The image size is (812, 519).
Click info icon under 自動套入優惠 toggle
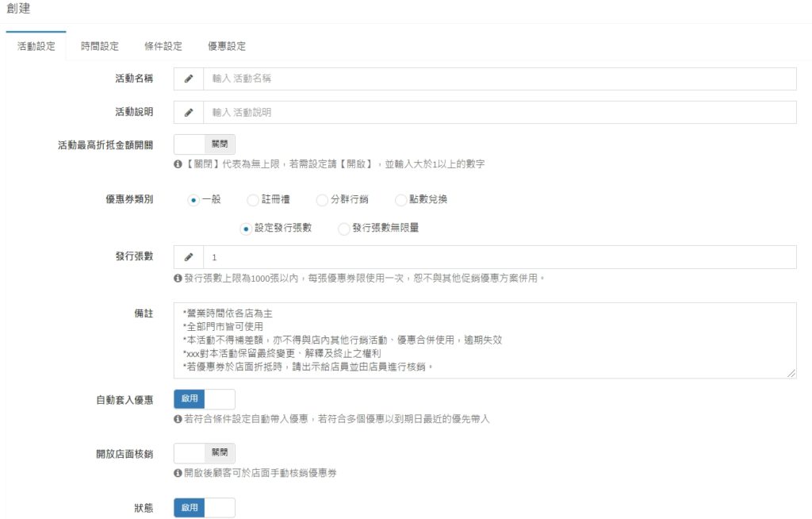178,419
